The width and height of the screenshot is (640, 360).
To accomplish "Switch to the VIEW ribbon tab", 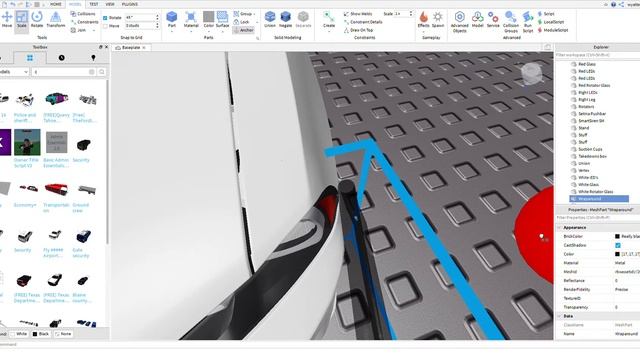I will [110, 4].
